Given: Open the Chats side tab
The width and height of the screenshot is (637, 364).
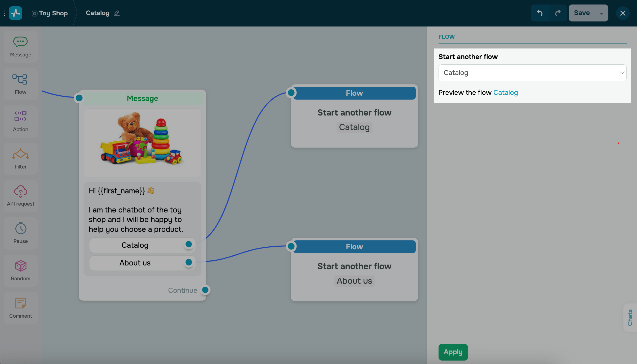Looking at the screenshot, I should click(630, 317).
